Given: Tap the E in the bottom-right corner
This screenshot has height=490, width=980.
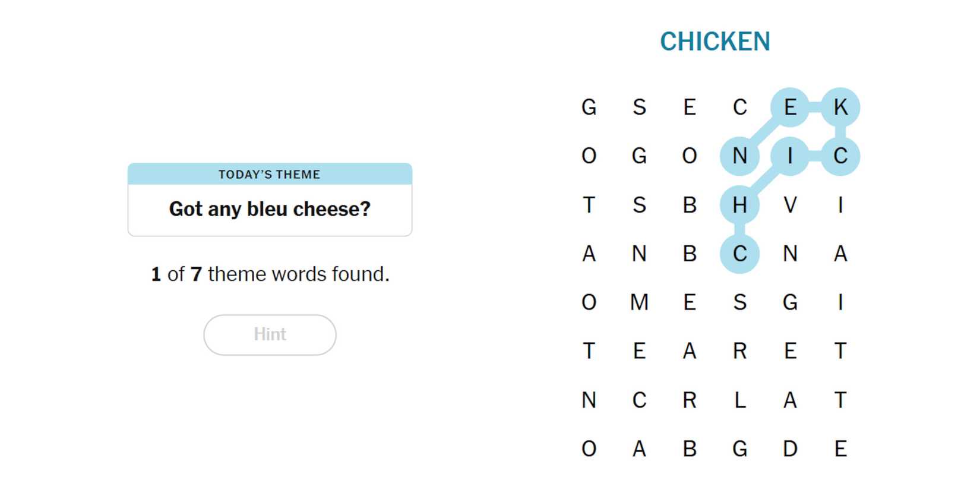Looking at the screenshot, I should (840, 448).
